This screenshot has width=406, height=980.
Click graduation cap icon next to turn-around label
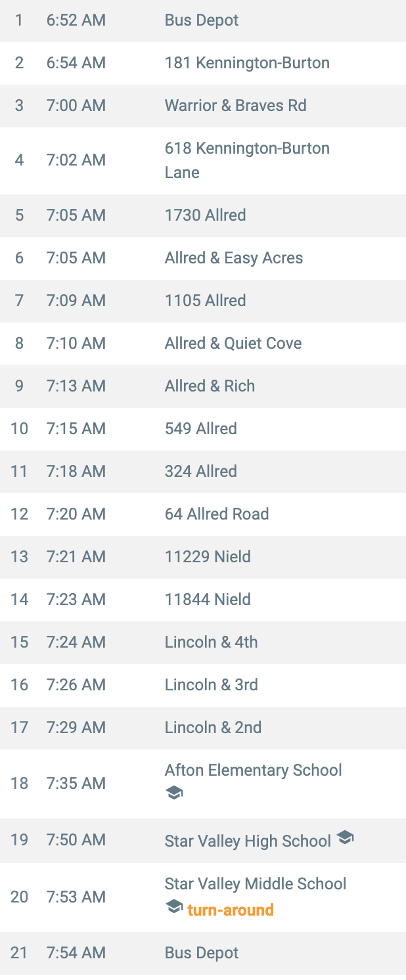(x=174, y=907)
